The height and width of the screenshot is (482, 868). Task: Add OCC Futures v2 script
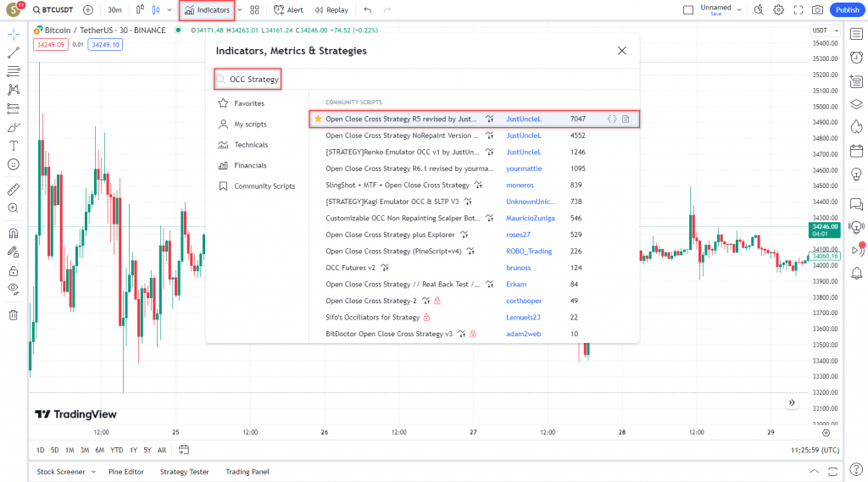pos(350,268)
